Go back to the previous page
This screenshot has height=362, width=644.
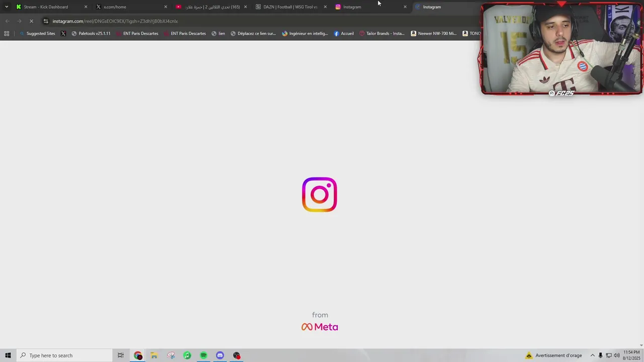7,21
